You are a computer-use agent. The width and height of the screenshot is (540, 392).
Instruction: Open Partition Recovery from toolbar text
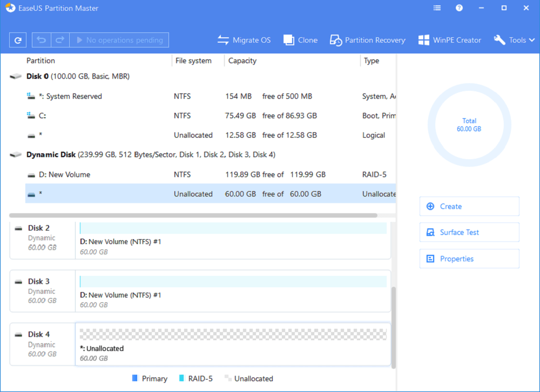click(x=375, y=40)
